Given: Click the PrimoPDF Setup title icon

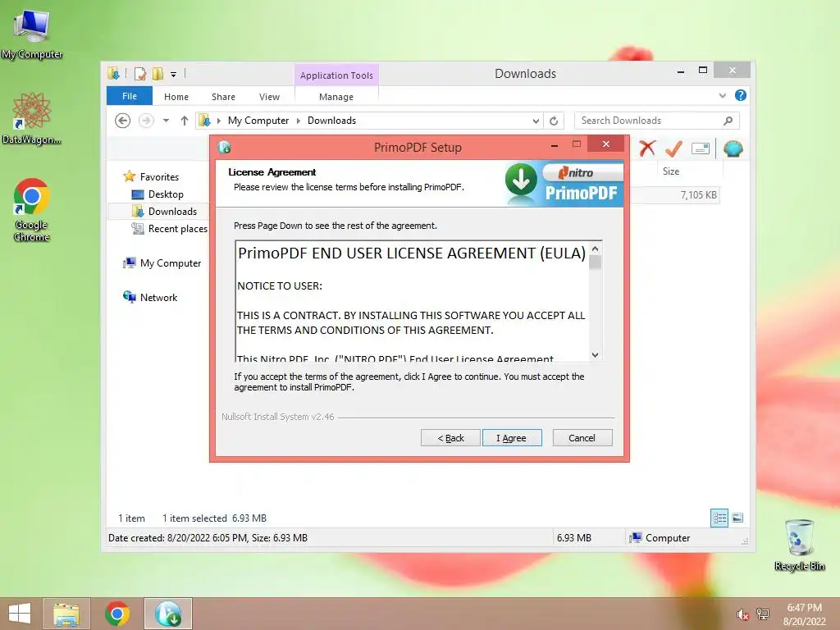Looking at the screenshot, I should pos(225,147).
